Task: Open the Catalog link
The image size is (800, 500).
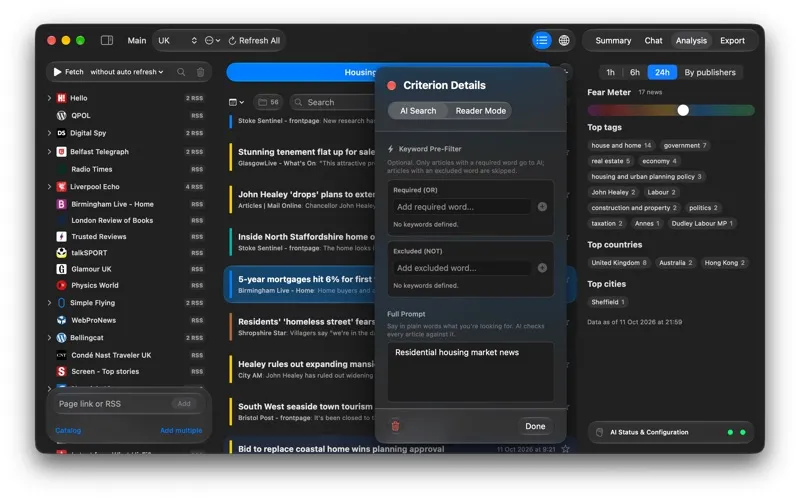Action: pyautogui.click(x=68, y=431)
